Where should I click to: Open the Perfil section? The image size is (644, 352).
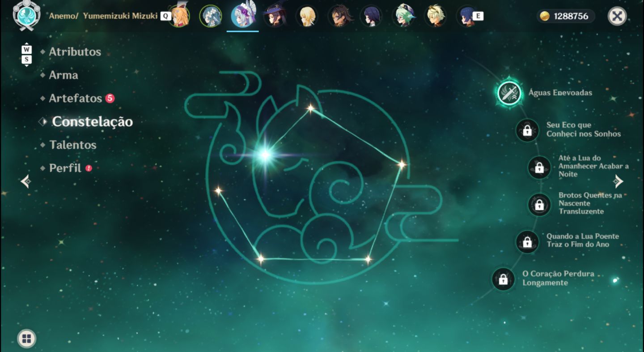[x=65, y=168]
